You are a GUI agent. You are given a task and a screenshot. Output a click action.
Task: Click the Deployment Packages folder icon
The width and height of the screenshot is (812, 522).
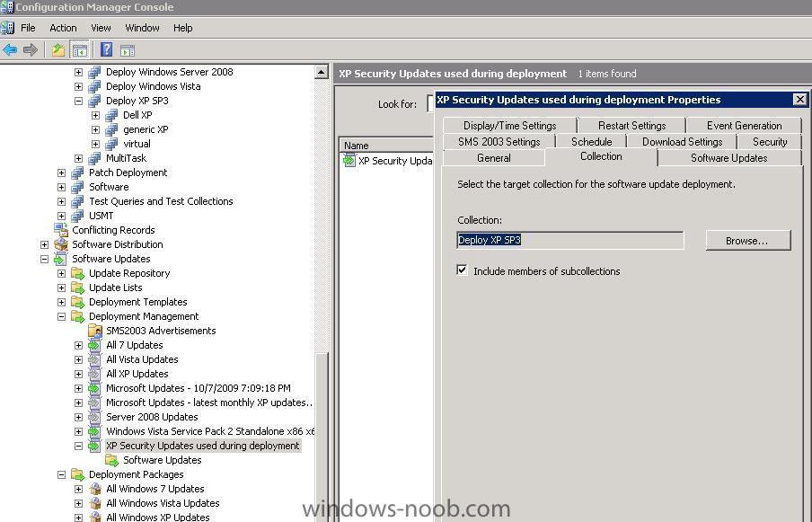click(x=77, y=474)
